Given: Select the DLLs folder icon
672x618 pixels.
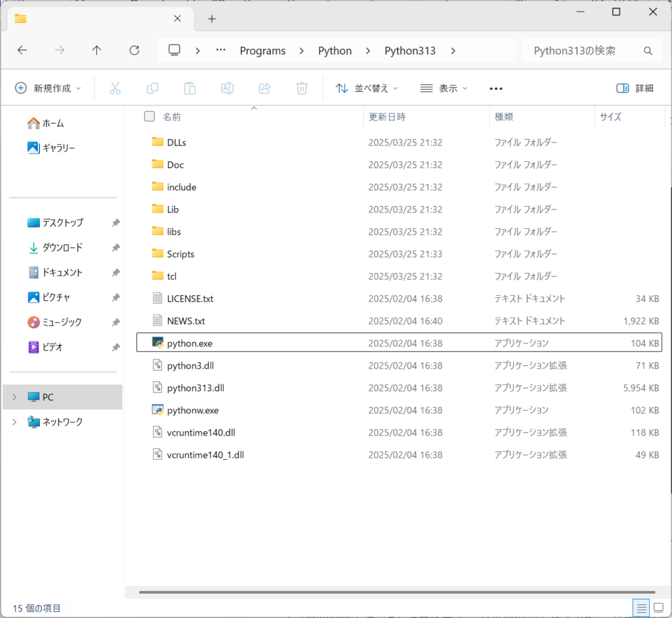Looking at the screenshot, I should click(157, 142).
